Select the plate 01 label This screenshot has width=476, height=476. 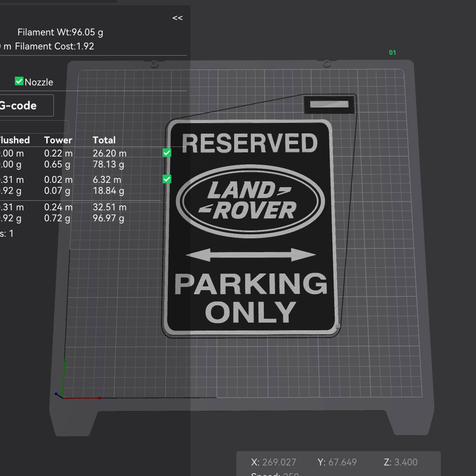[x=392, y=53]
